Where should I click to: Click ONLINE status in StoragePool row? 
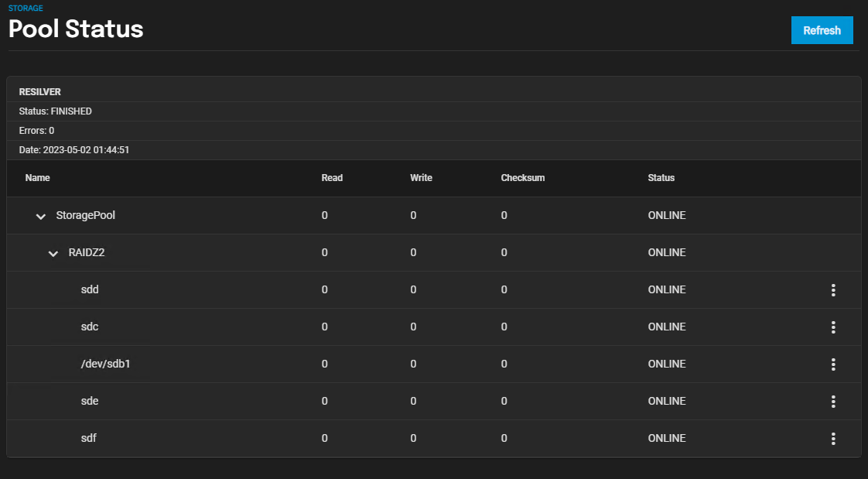[667, 215]
